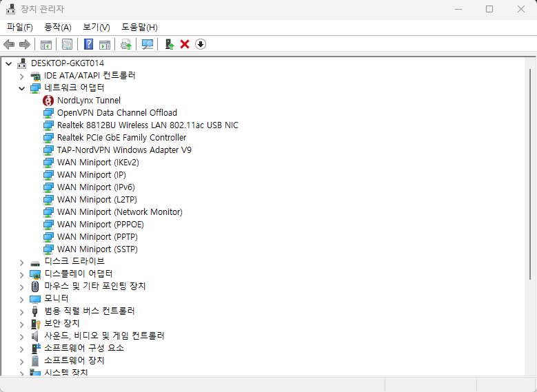This screenshot has width=537, height=392.
Task: Expand 마우스 및 기타 포인팅 장치
Action: click(x=22, y=287)
